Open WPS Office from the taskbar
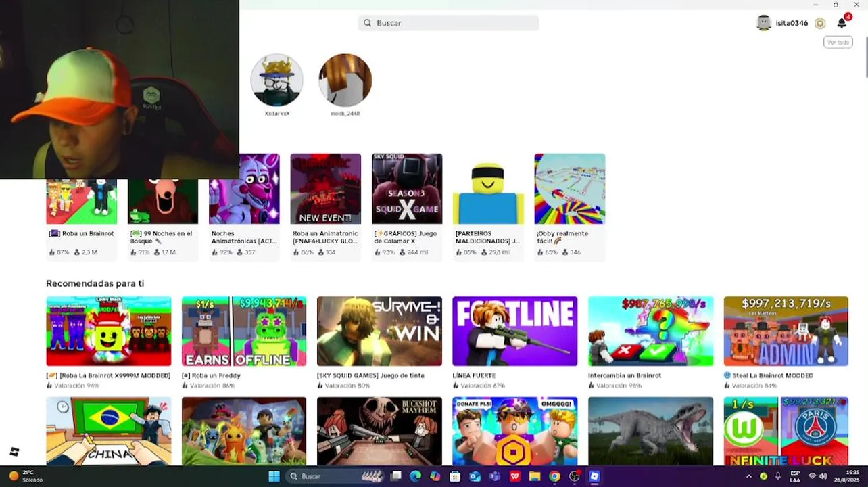The width and height of the screenshot is (868, 487). [514, 476]
